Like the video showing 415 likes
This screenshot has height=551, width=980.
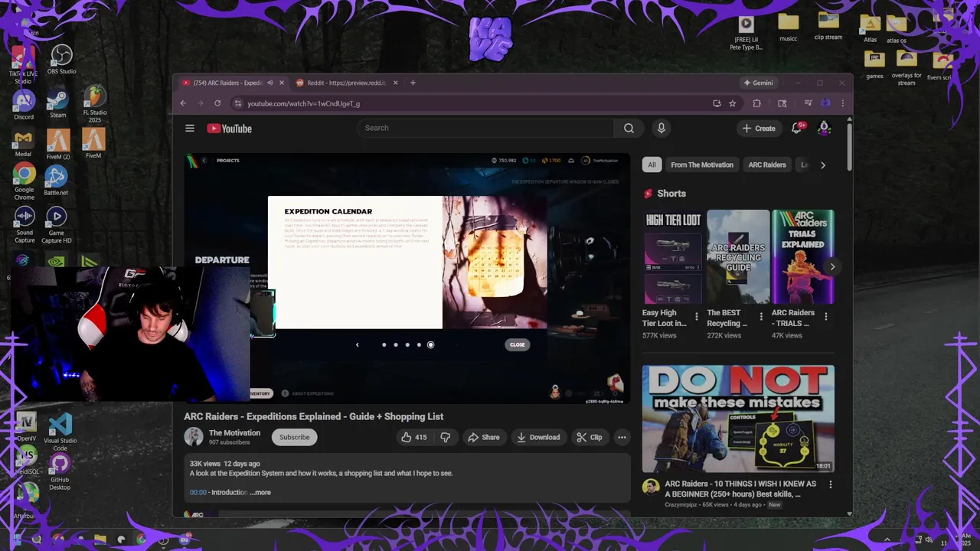(414, 437)
